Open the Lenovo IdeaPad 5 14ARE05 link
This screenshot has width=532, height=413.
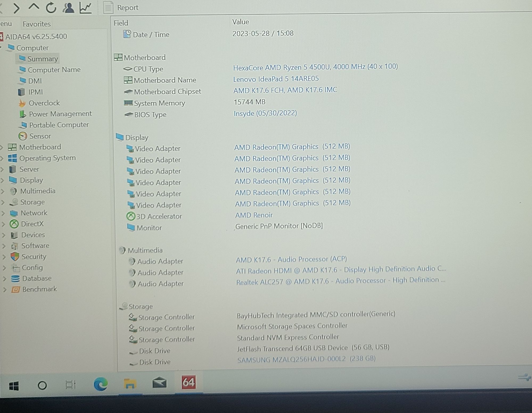click(276, 79)
